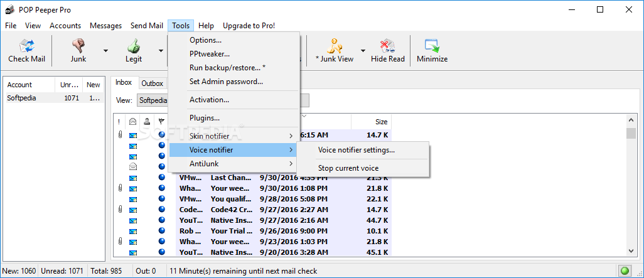Click the 'Code42 Cr...' subject cell
Viewport: 644px width, 278px height.
[x=231, y=210]
